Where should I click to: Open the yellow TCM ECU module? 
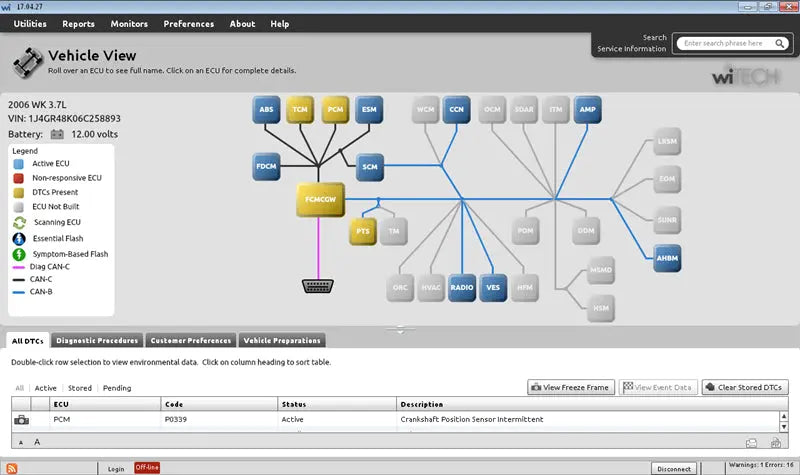(299, 109)
